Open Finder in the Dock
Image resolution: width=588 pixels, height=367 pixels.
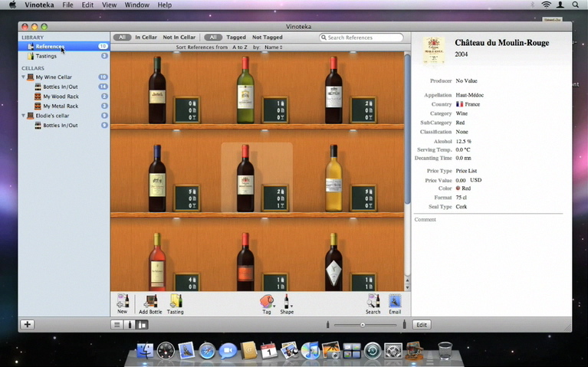(145, 351)
